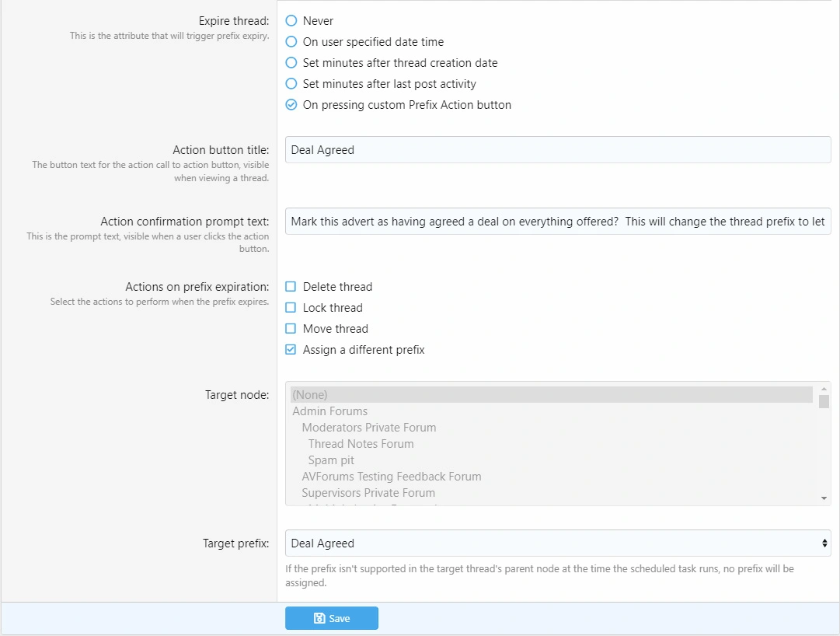Pick Spam pit from the node list
This screenshot has height=636, width=840.
pos(331,460)
